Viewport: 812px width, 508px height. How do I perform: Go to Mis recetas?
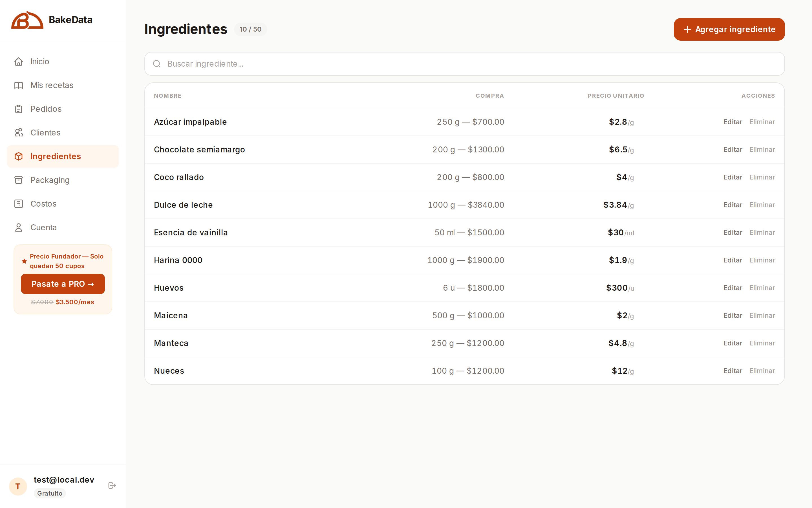point(63,85)
